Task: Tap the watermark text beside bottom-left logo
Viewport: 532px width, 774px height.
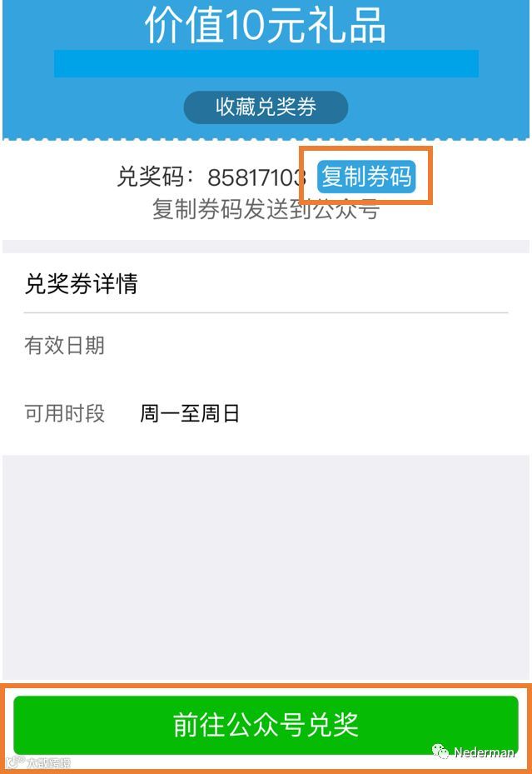Action: (x=48, y=762)
